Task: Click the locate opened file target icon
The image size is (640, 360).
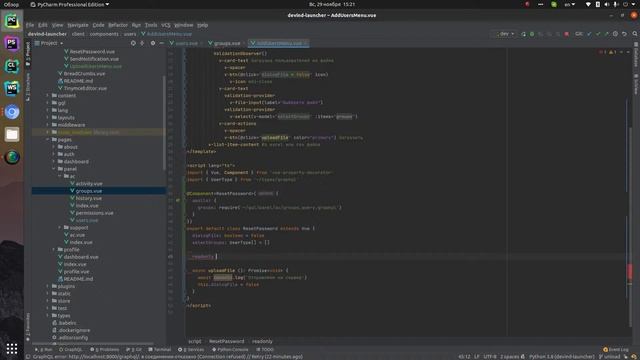Action: tap(133, 43)
